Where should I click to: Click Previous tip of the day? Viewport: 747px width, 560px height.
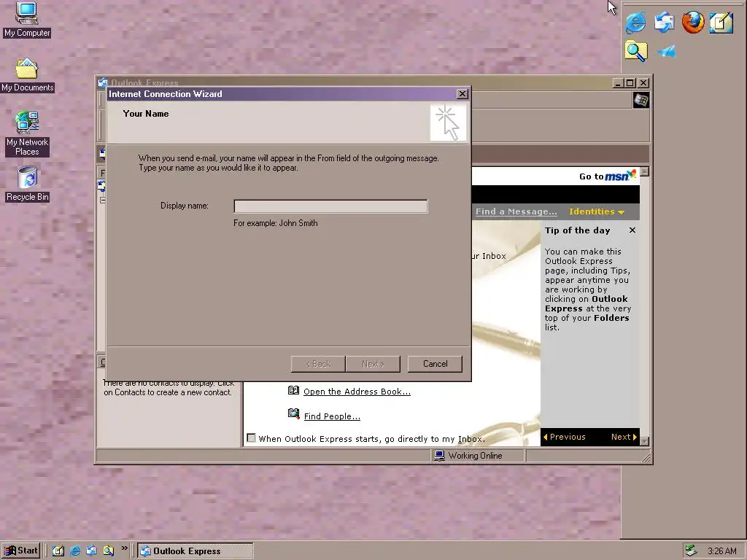tap(565, 437)
